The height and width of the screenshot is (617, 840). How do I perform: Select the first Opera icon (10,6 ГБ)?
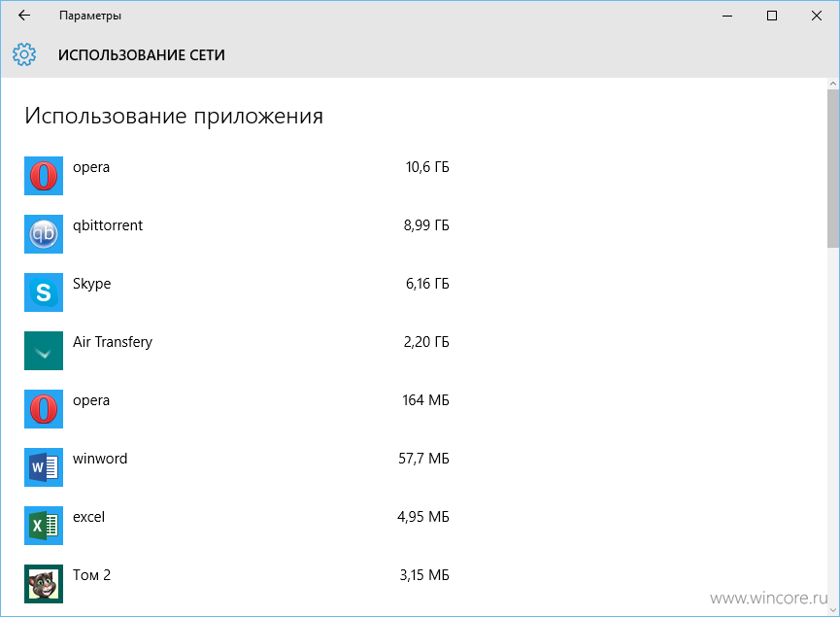(44, 176)
